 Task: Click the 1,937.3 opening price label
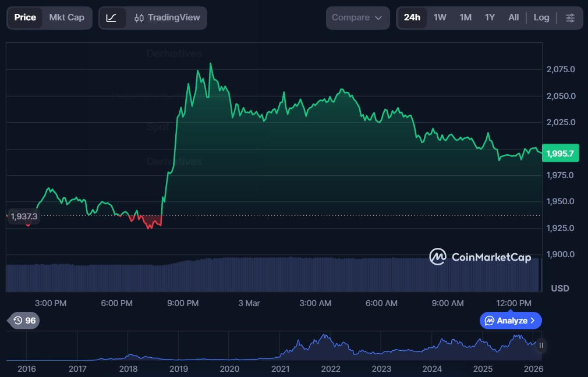point(24,216)
